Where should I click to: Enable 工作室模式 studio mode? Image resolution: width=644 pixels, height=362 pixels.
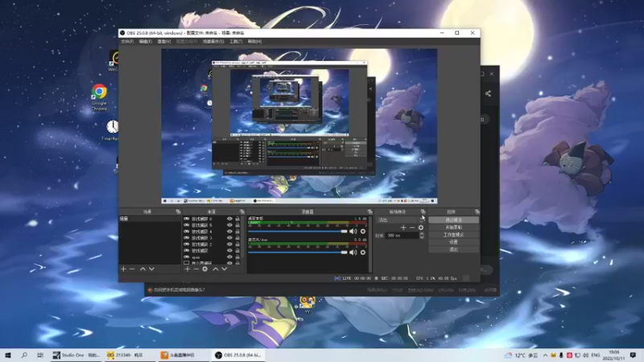[453, 235]
